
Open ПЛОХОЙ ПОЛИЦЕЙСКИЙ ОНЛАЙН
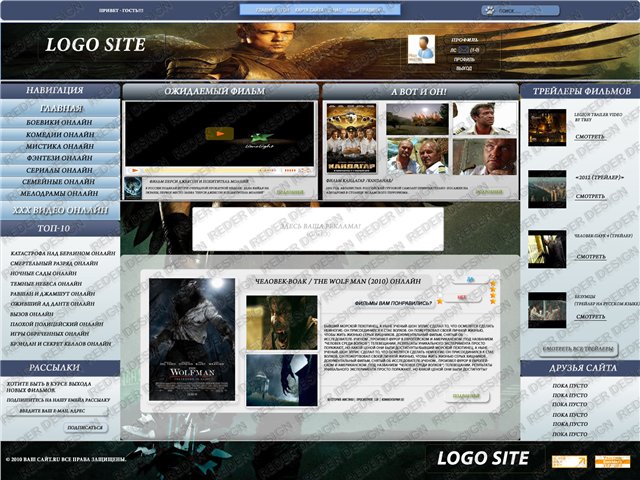57,324
